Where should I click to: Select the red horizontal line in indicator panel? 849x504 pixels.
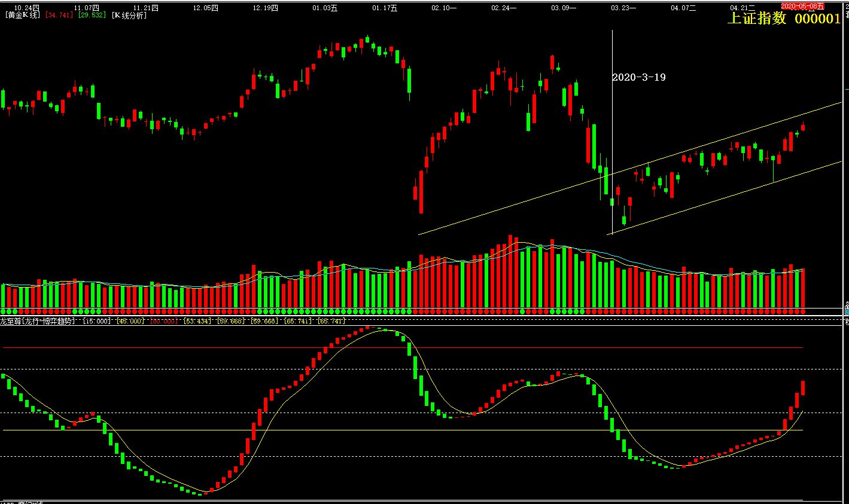(402, 347)
